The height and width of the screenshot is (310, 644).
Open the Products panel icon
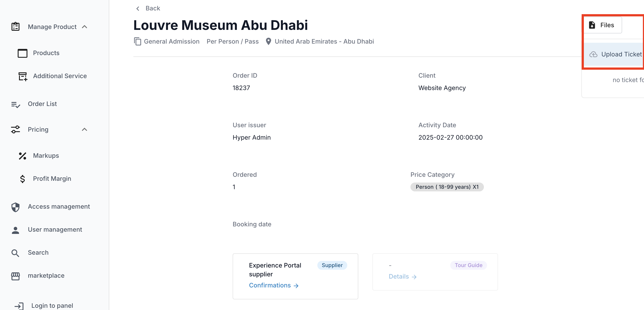pyautogui.click(x=23, y=53)
